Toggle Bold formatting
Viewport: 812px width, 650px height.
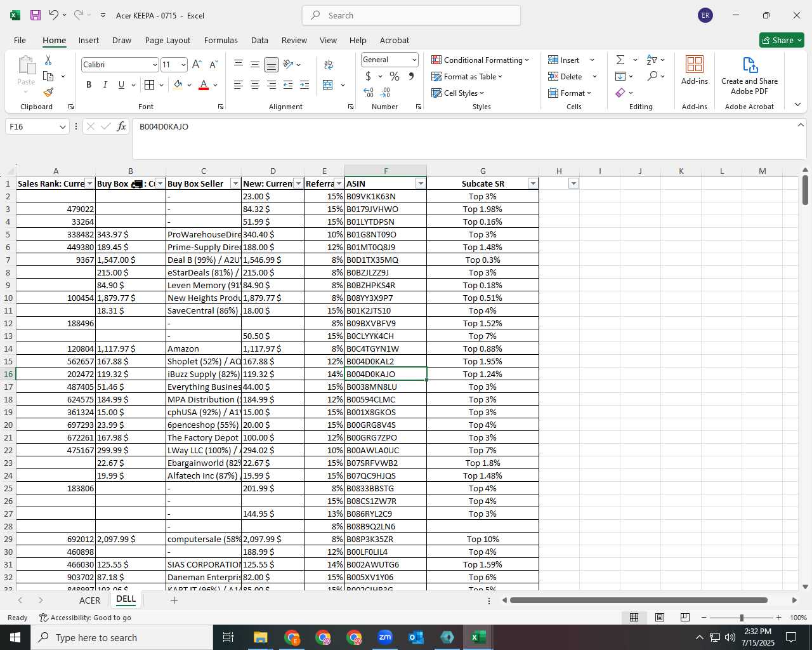pyautogui.click(x=89, y=85)
